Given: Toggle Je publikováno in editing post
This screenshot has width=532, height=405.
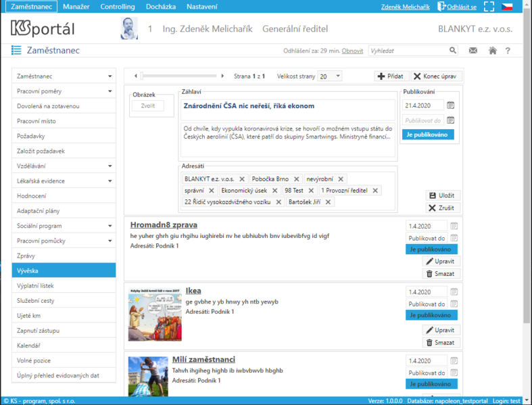Looking at the screenshot, I should pos(428,135).
